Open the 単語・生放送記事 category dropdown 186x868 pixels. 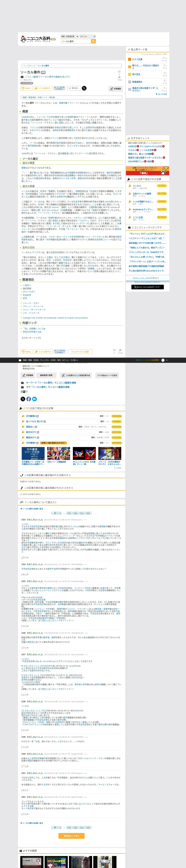coord(70,36)
